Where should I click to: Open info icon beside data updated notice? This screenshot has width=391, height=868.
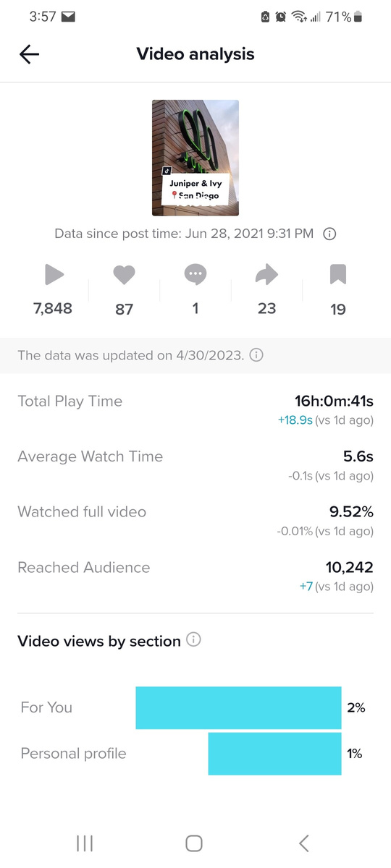pos(256,355)
